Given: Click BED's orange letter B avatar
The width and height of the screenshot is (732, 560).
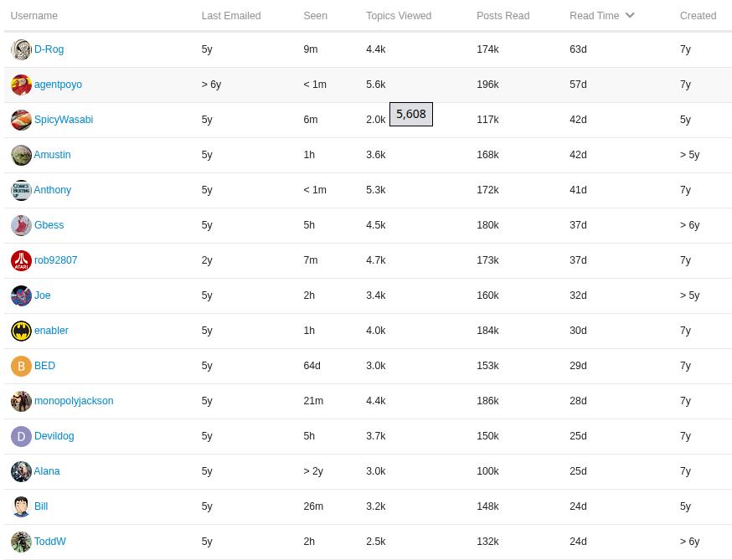Looking at the screenshot, I should click(x=21, y=367).
